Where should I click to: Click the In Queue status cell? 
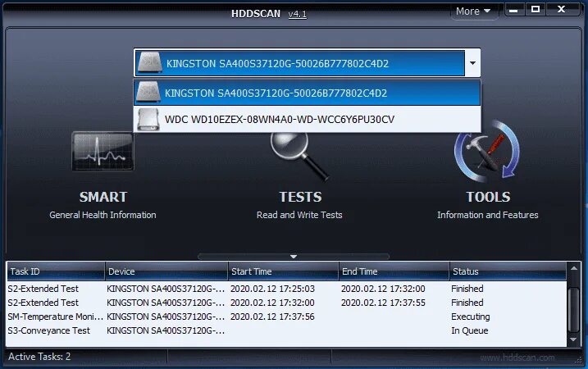[470, 330]
